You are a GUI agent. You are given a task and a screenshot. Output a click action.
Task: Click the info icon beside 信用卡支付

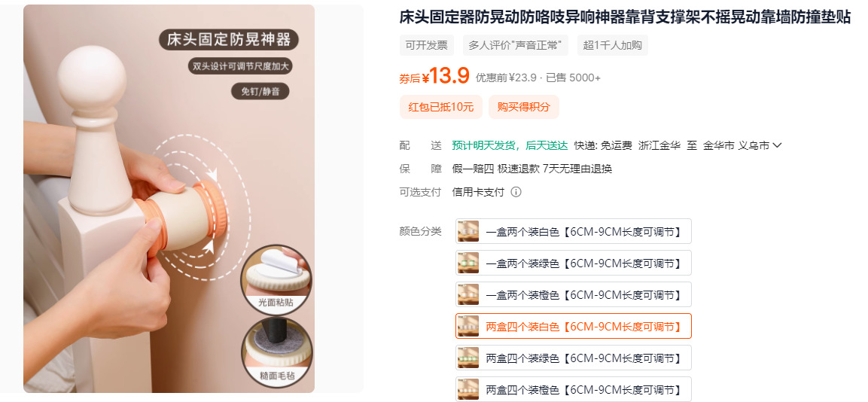516,192
